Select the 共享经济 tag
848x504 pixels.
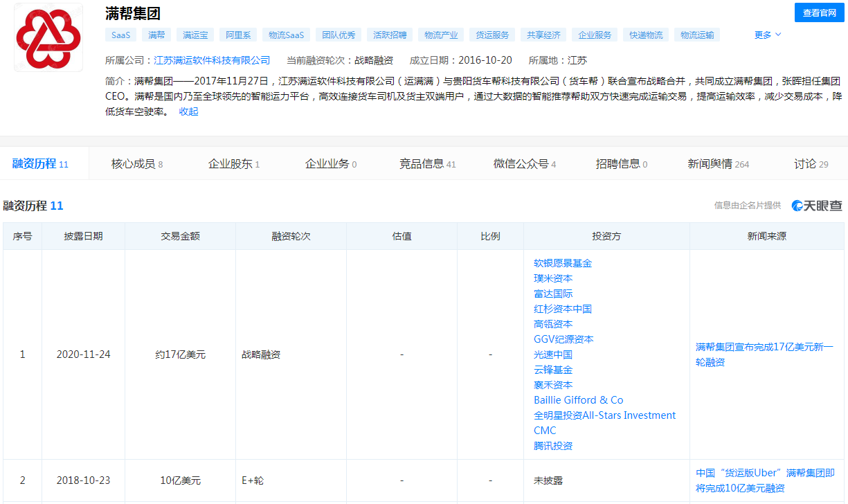click(543, 35)
